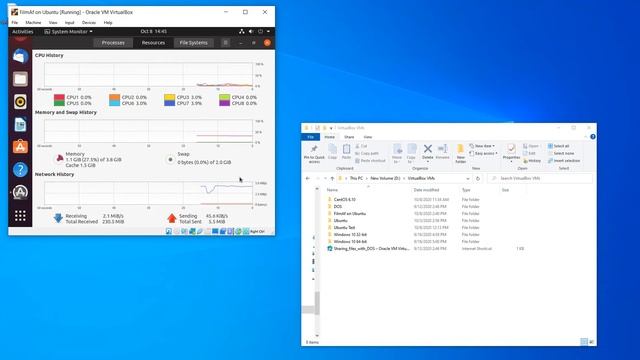Click Select none in the Explorer ribbon
This screenshot has width=640, height=360.
pyautogui.click(x=560, y=153)
